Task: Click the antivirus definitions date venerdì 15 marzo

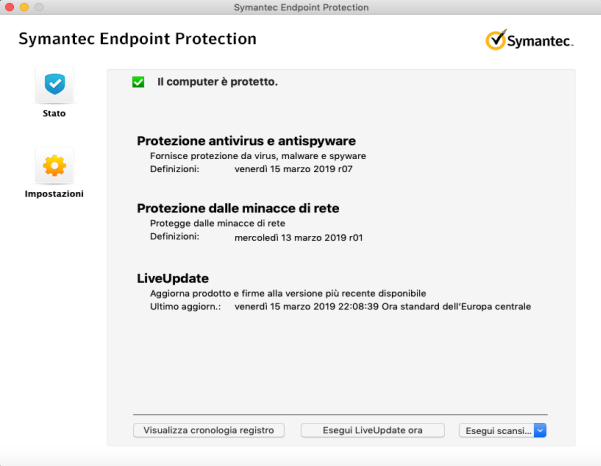Action: tap(294, 169)
